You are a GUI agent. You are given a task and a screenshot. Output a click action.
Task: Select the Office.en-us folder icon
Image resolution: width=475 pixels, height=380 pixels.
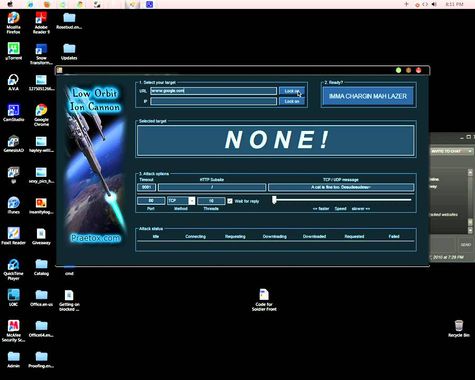pos(41,297)
